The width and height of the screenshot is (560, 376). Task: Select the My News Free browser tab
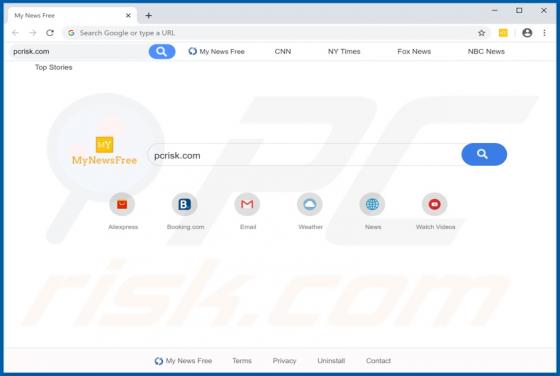click(x=71, y=15)
